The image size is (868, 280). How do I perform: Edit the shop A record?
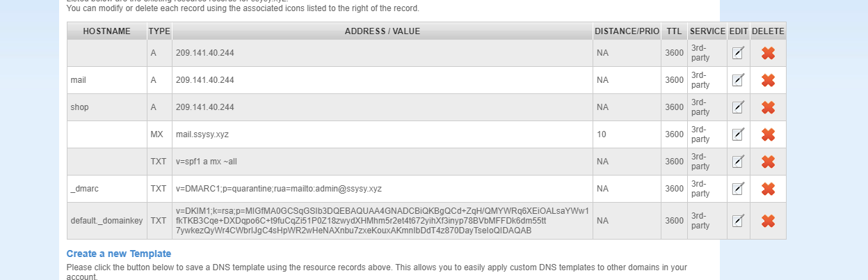[738, 107]
